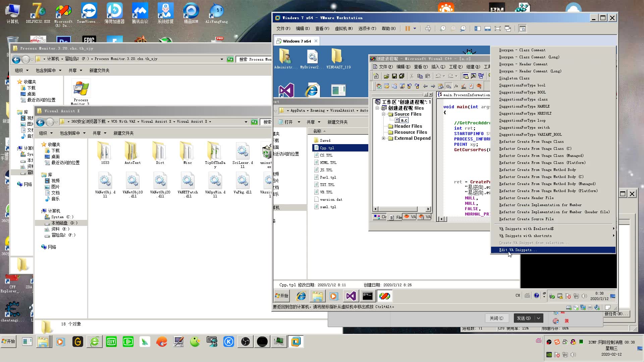Screen dimensions: 644x362
Task: Select VANetObj.dll in Visual Assist X folder
Action: (105, 184)
